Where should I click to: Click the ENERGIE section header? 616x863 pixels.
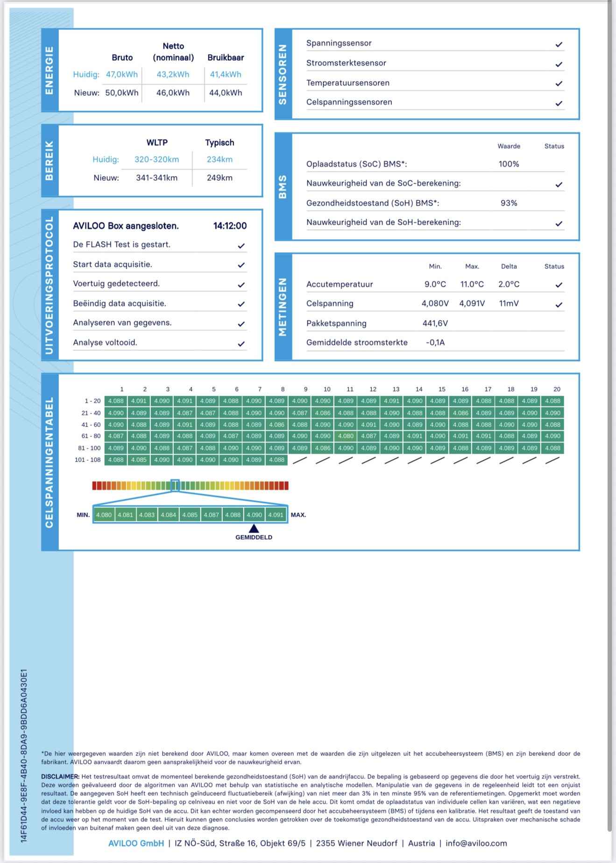pos(50,70)
